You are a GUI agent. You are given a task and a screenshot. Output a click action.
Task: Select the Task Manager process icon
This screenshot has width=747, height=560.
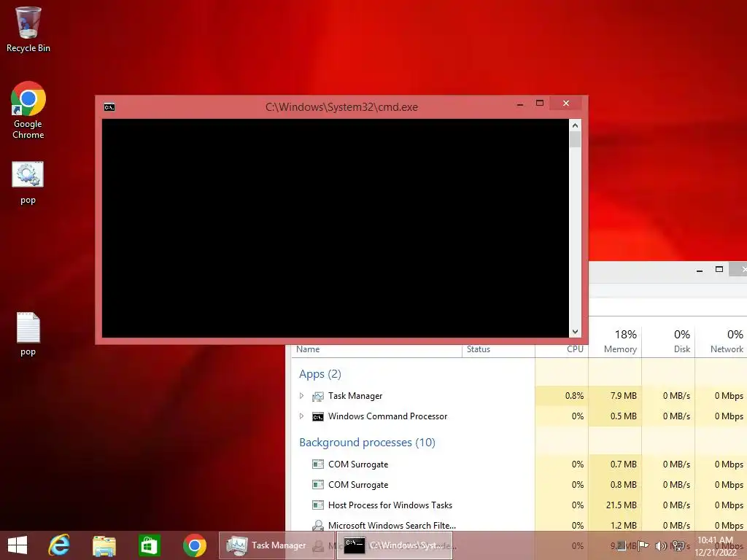click(x=318, y=396)
